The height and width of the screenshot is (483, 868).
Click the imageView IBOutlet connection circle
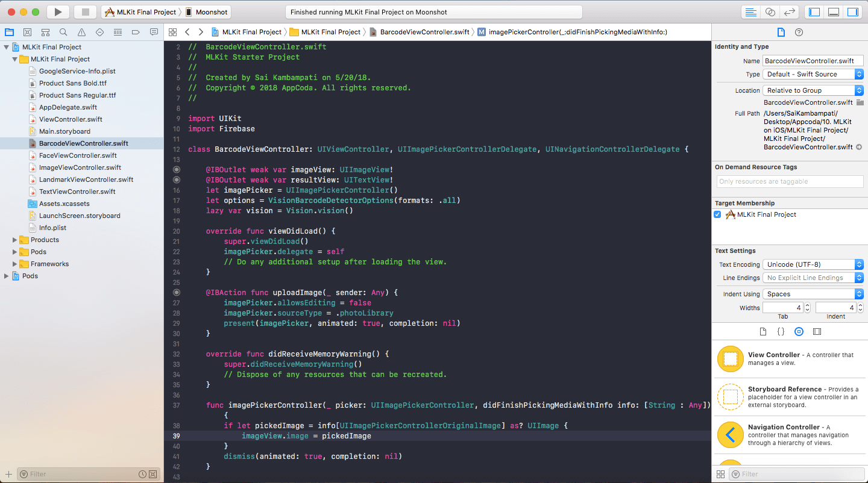177,170
